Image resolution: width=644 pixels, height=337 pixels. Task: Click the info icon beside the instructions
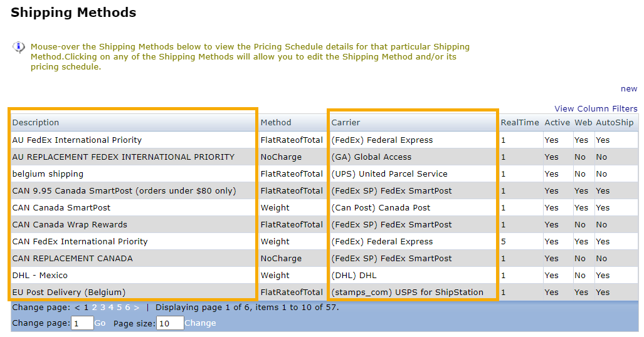[x=19, y=48]
